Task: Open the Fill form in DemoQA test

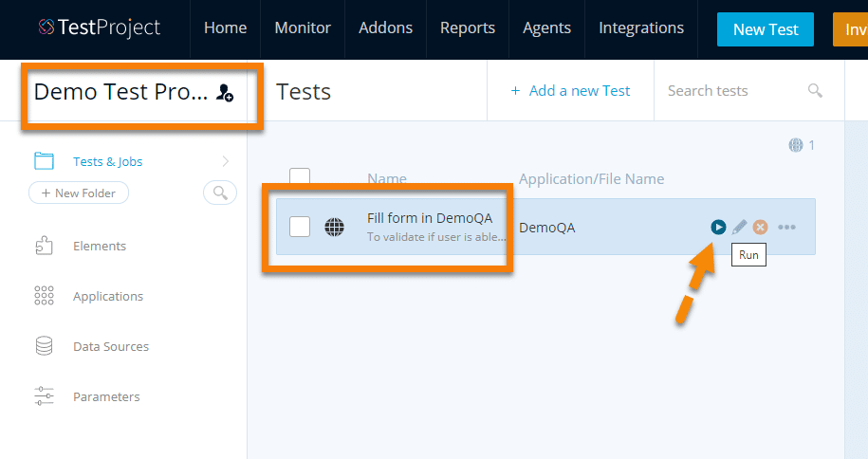Action: [x=430, y=218]
